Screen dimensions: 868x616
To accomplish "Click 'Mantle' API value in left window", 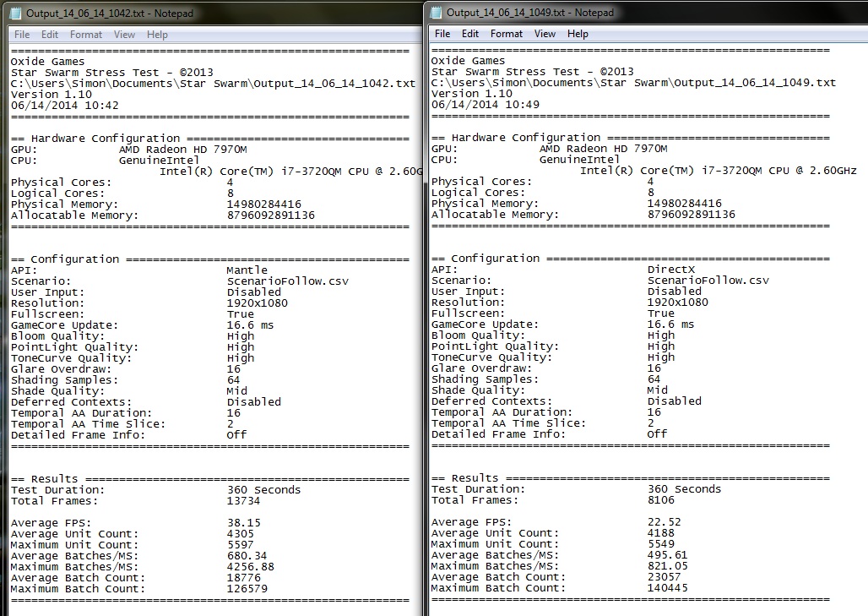I will pos(247,270).
